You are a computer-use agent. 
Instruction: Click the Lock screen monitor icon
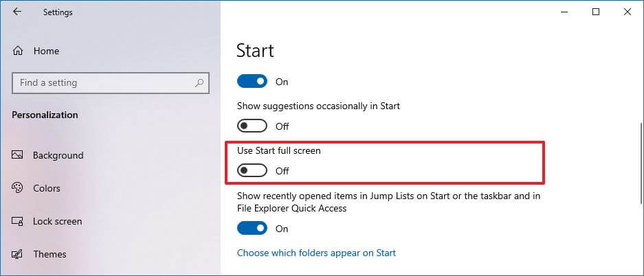[19, 221]
